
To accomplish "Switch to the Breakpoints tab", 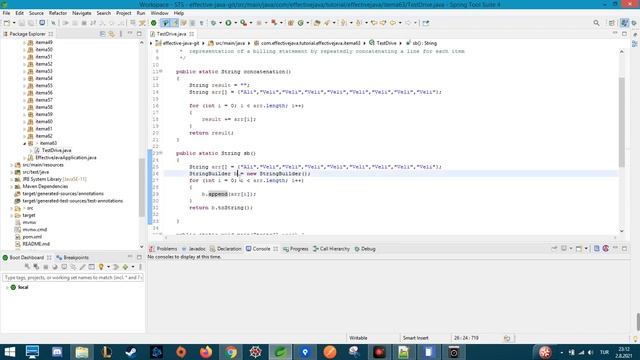I will [73, 258].
